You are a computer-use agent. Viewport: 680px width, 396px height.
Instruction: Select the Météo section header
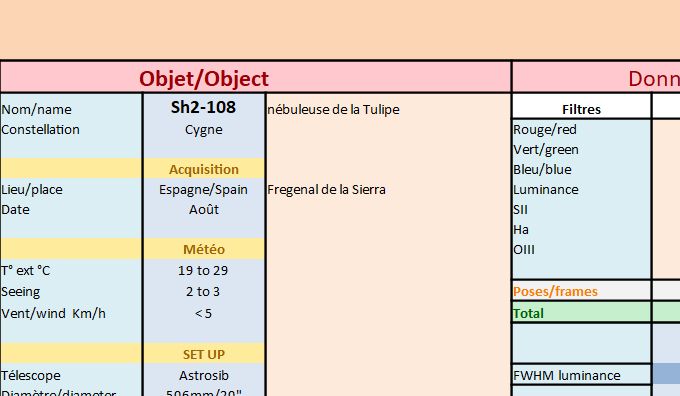pyautogui.click(x=203, y=249)
